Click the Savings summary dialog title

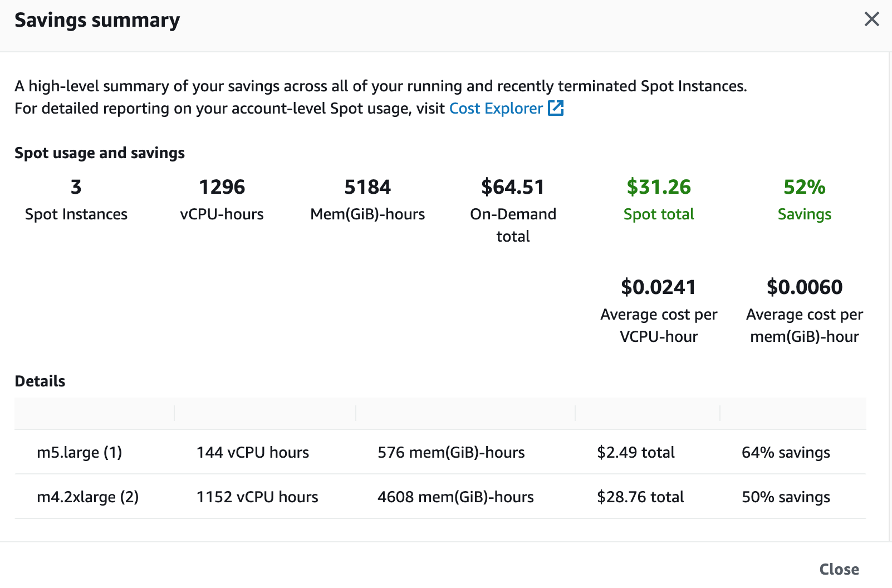(97, 20)
